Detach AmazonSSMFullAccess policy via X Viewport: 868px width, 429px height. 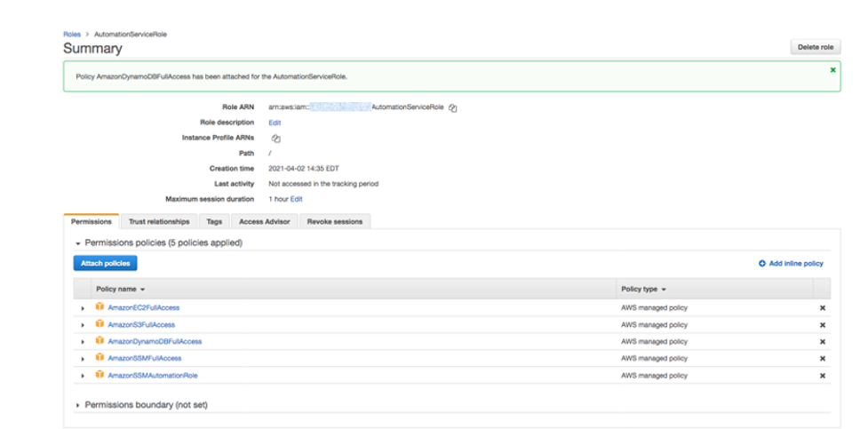pyautogui.click(x=823, y=359)
